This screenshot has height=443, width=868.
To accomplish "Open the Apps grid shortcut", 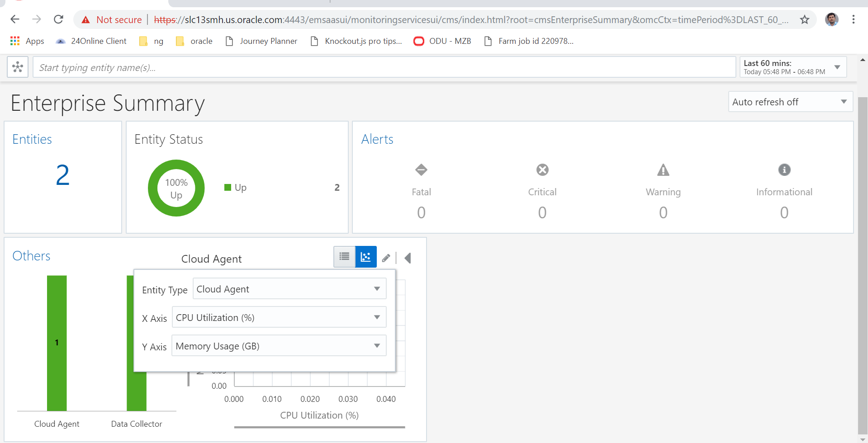I will (x=27, y=41).
